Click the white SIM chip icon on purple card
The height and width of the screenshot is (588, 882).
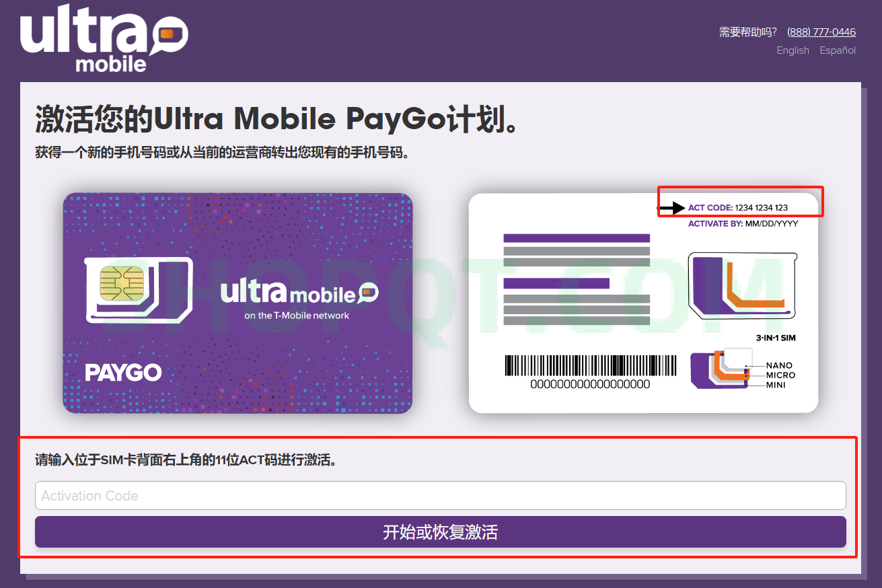pos(139,289)
